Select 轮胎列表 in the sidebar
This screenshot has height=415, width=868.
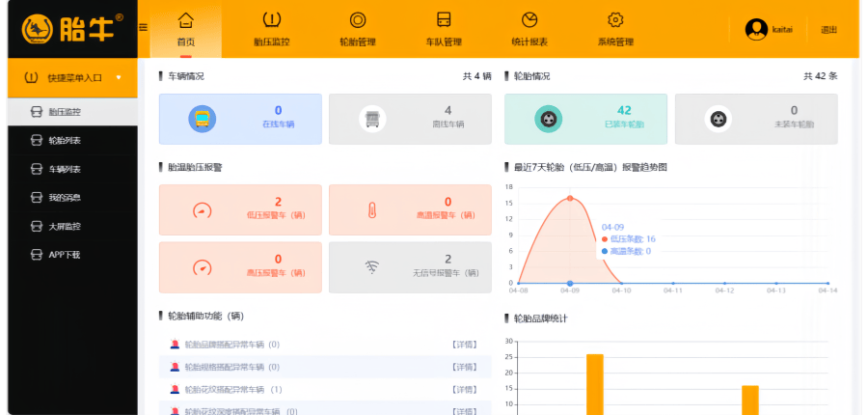65,141
